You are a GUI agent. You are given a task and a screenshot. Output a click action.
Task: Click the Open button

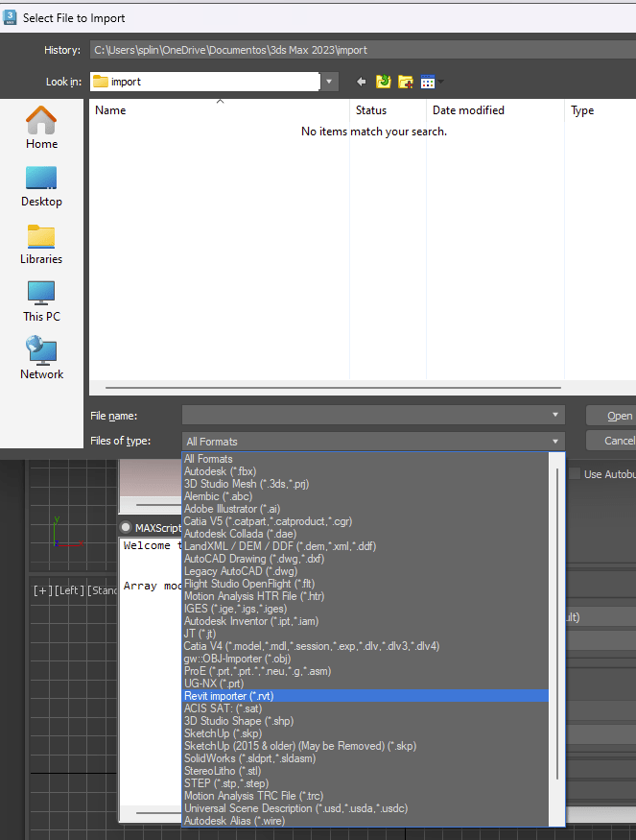pos(611,416)
